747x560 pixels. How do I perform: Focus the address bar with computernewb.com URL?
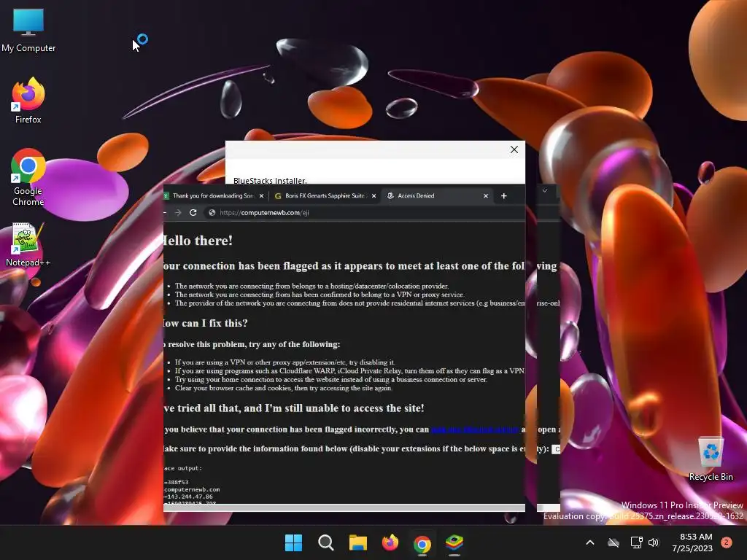365,212
